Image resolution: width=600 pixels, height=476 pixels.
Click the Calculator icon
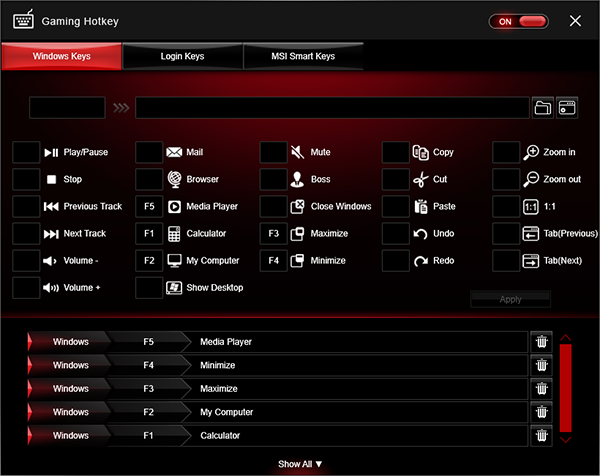point(174,234)
